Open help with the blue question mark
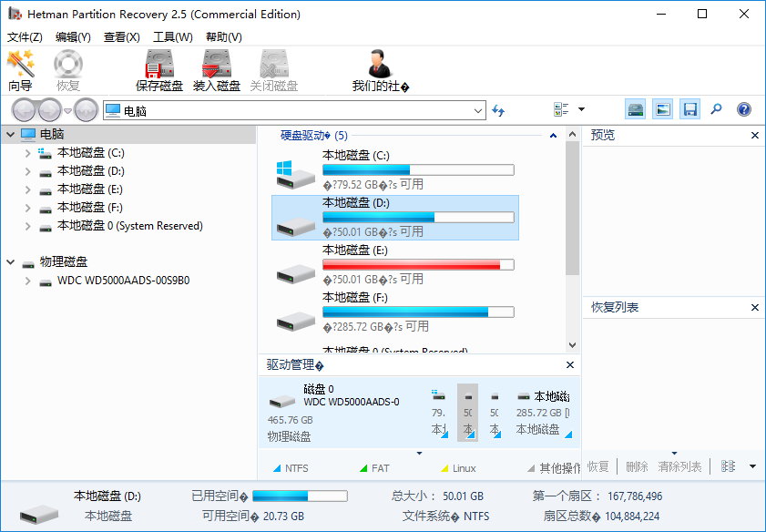Screen dimensions: 766x532 (744, 109)
